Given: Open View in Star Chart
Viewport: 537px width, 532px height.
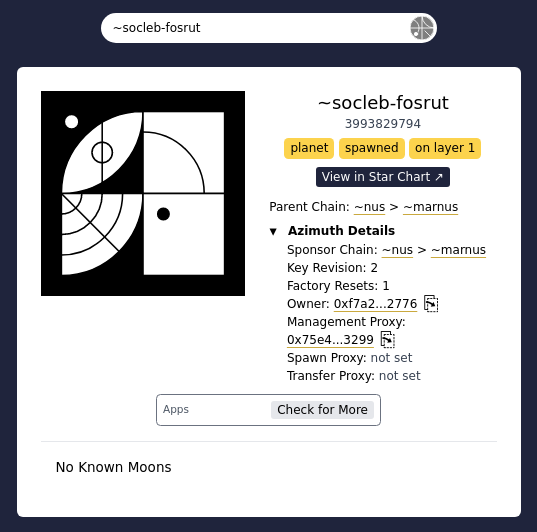Looking at the screenshot, I should pyautogui.click(x=383, y=177).
